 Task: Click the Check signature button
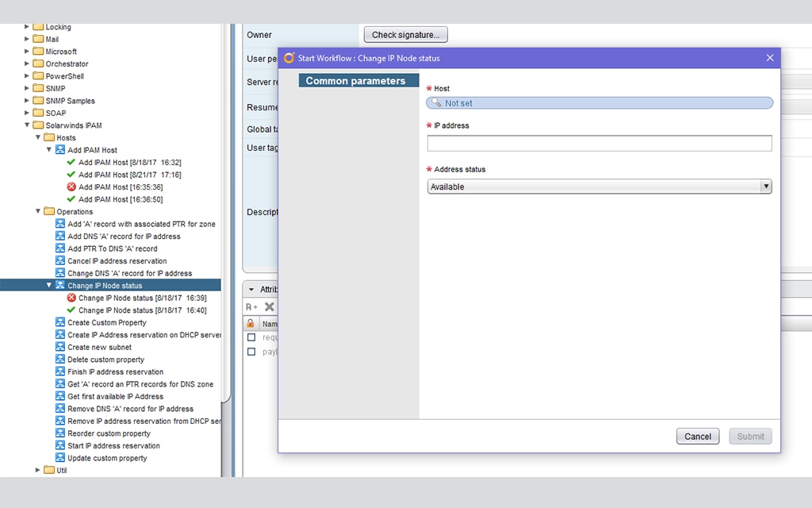(405, 34)
